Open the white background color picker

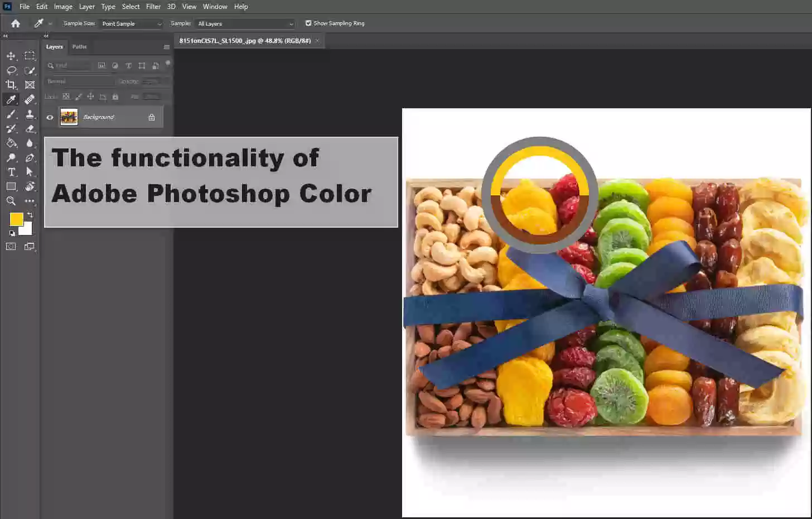(27, 230)
